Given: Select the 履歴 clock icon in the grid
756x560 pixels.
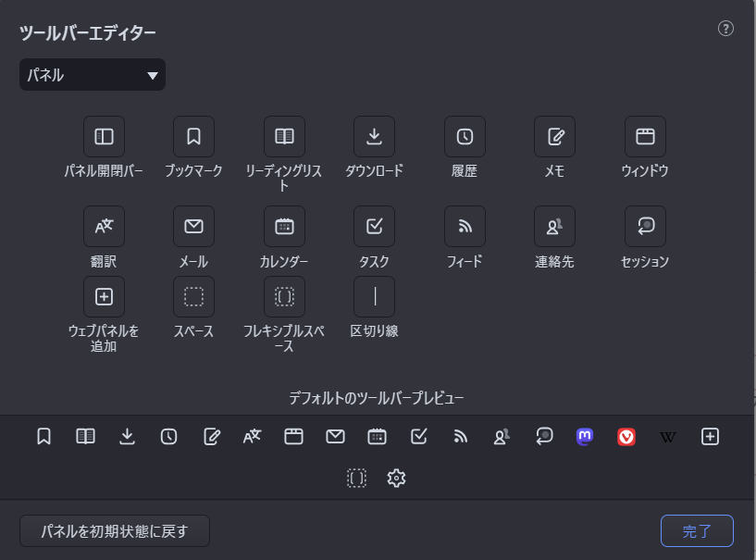Looking at the screenshot, I should [x=465, y=137].
